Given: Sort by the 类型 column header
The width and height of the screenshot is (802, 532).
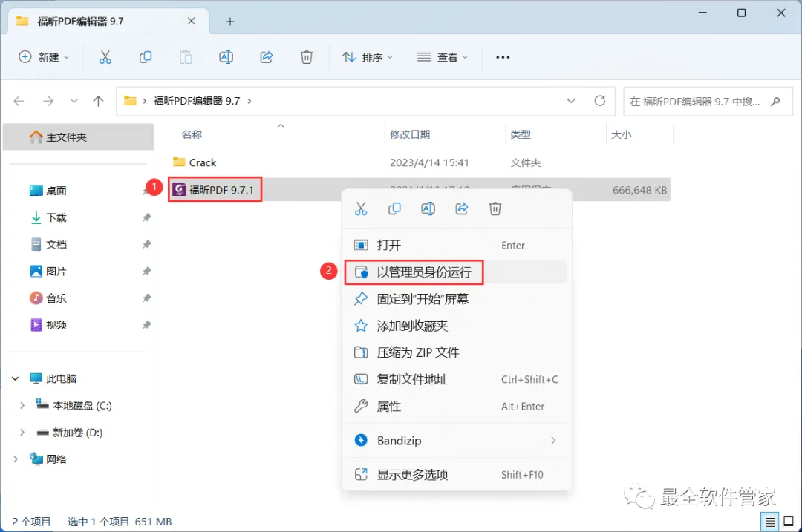Looking at the screenshot, I should (x=521, y=134).
